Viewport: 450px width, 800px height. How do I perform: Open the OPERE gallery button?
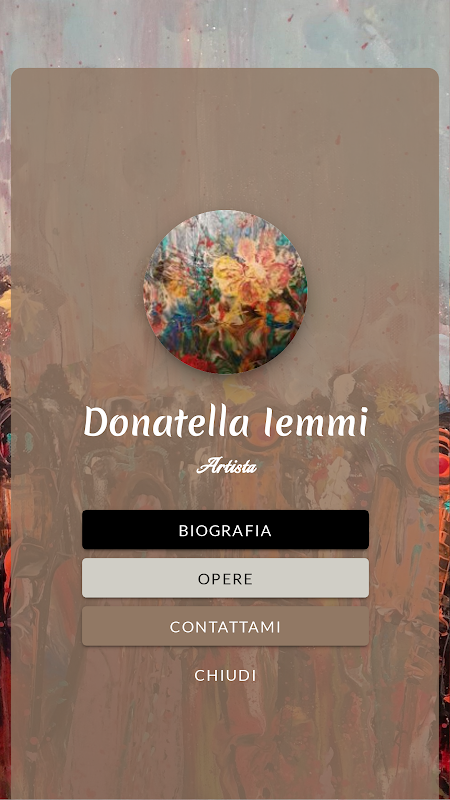pos(225,578)
